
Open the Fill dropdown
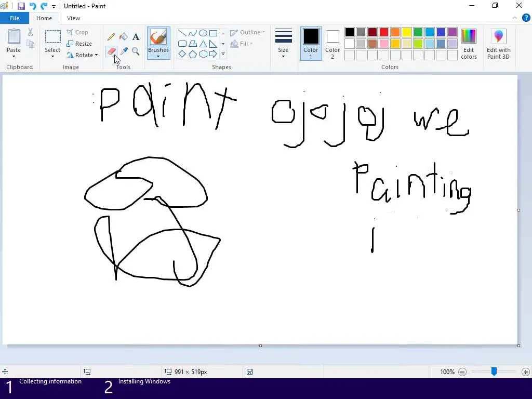click(x=242, y=44)
